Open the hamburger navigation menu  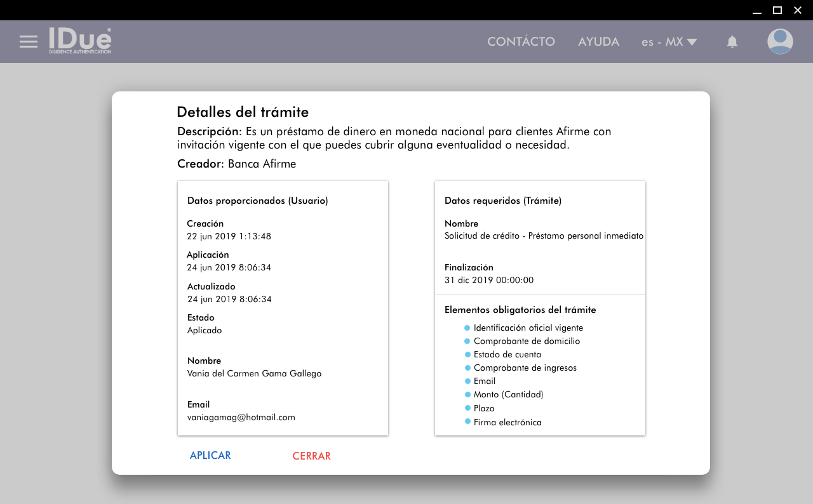29,42
